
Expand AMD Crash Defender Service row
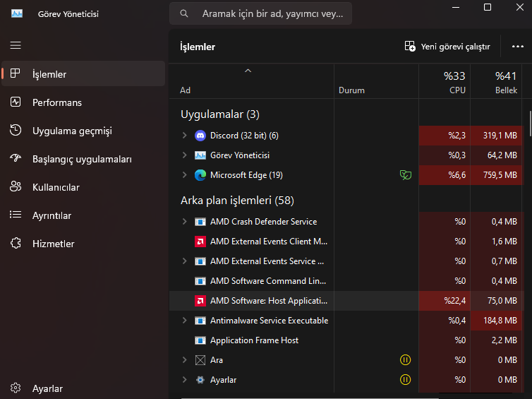[x=185, y=222]
